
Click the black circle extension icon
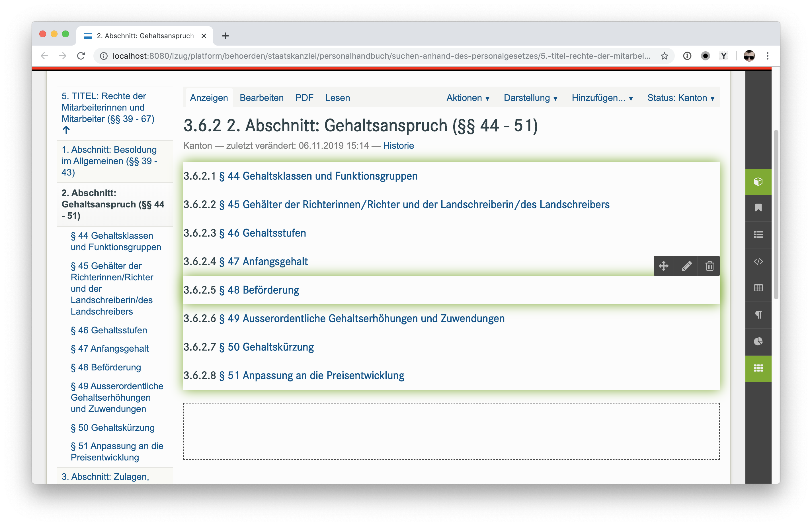point(705,56)
